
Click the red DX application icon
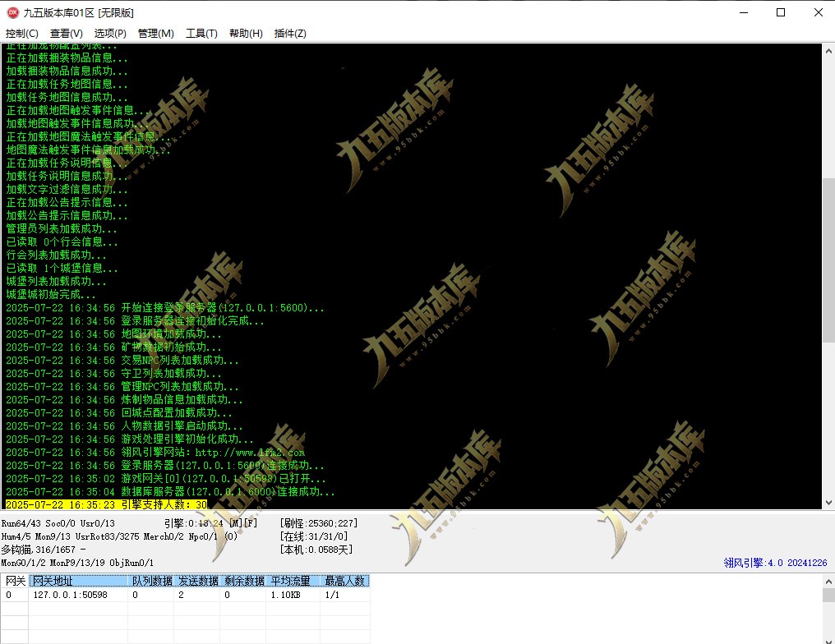point(12,12)
